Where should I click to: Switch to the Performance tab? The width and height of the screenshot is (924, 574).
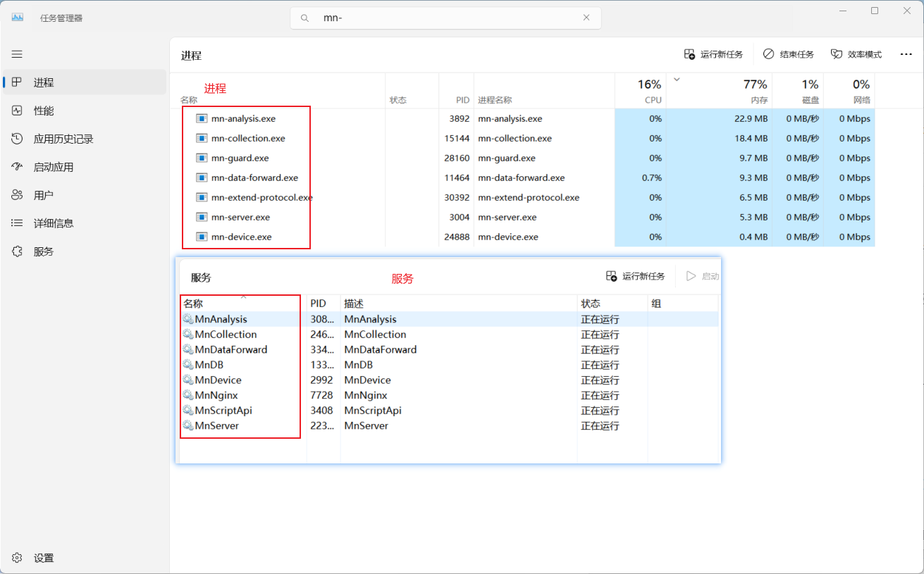43,111
